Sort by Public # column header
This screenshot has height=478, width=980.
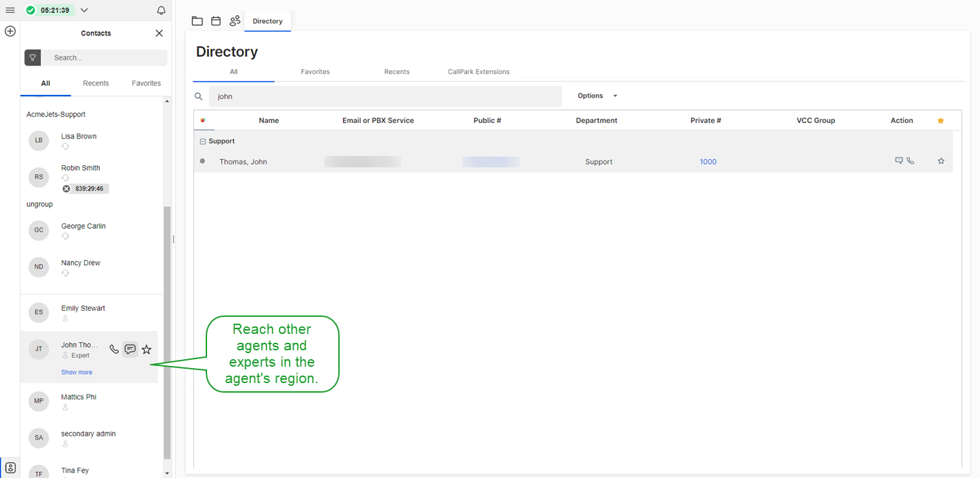coord(487,120)
